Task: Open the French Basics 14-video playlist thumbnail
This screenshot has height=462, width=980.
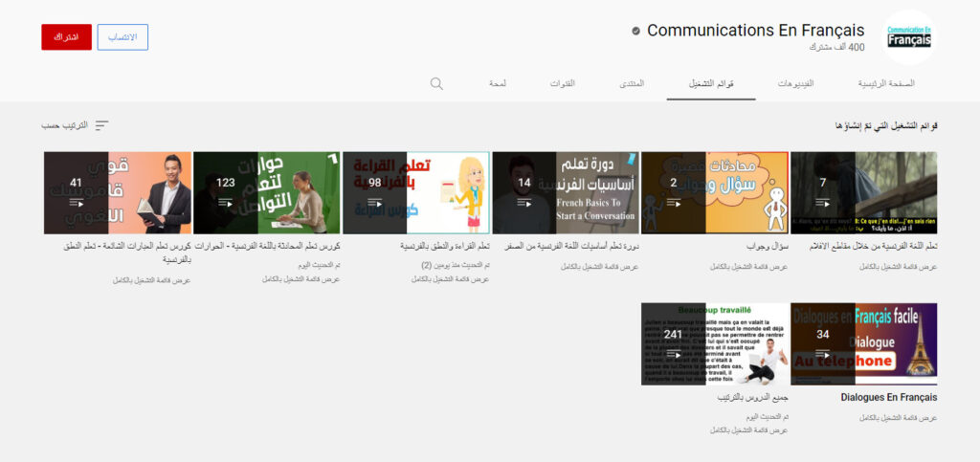Action: point(566,192)
